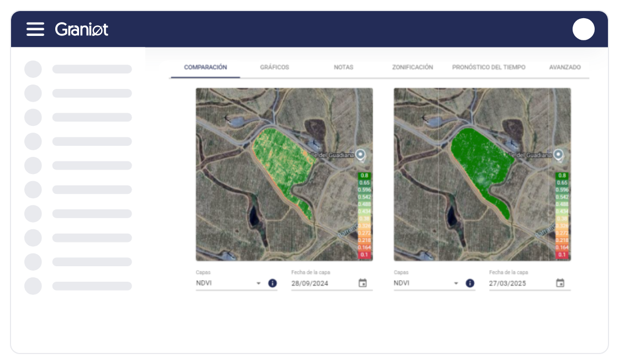Open calendar for date 27/03/2025

pyautogui.click(x=560, y=283)
